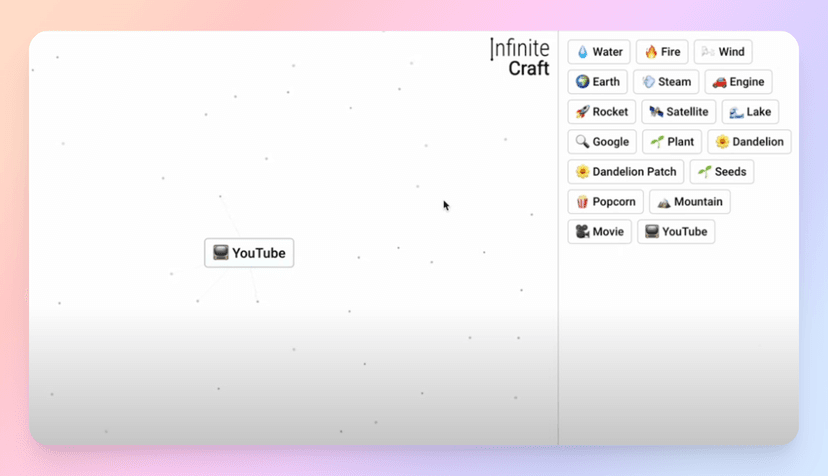Pick the Wind element

coord(723,52)
